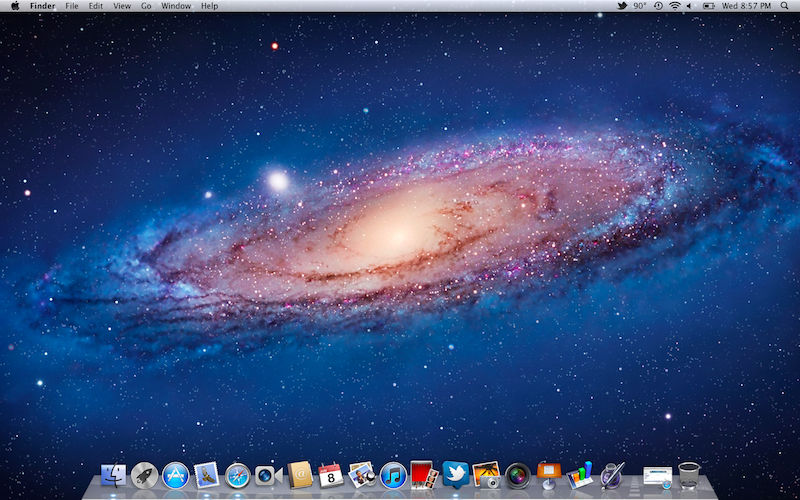Launch Twitter app from the Dock
The height and width of the screenshot is (500, 800).
[456, 474]
